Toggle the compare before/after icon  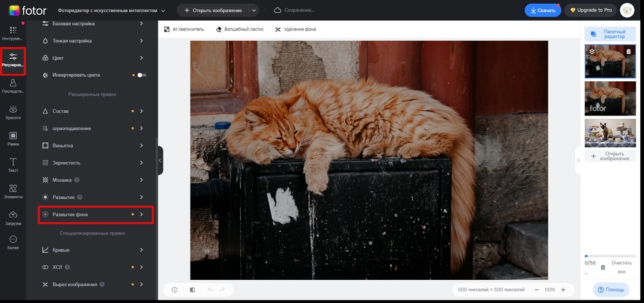coord(193,290)
